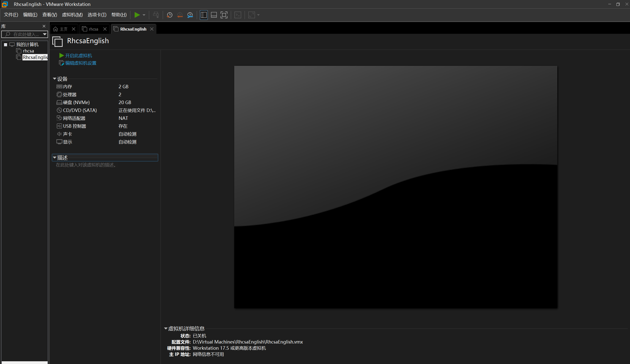Toggle the thumbnail bar view button
630x364 pixels.
[x=214, y=15]
